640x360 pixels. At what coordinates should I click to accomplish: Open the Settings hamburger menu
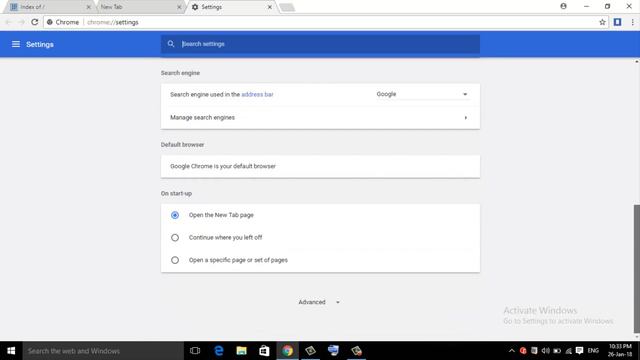click(16, 44)
